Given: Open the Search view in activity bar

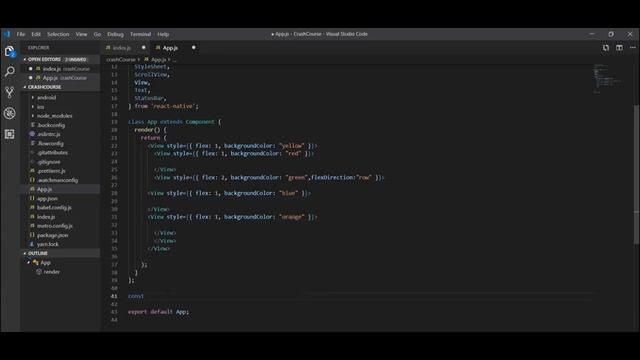Looking at the screenshot, I should pyautogui.click(x=10, y=72).
